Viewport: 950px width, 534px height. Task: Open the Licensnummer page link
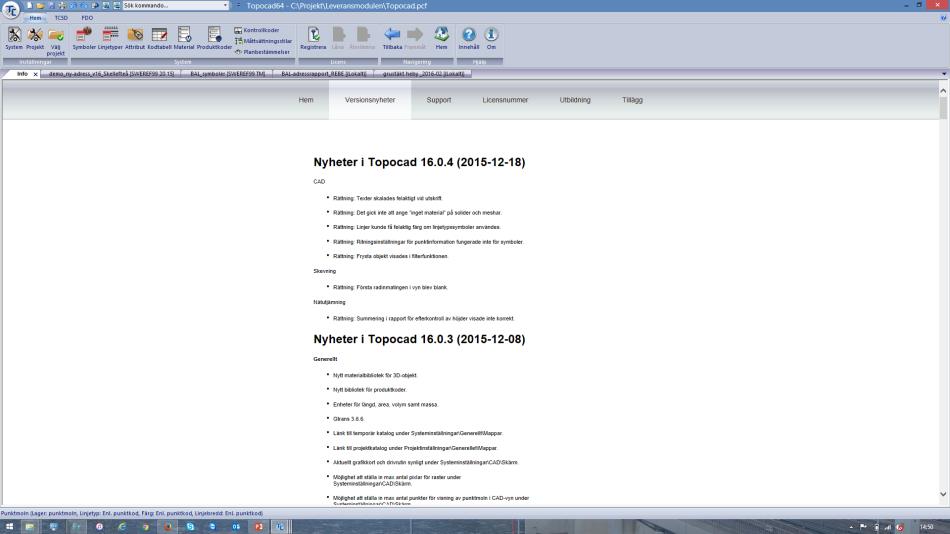[505, 100]
